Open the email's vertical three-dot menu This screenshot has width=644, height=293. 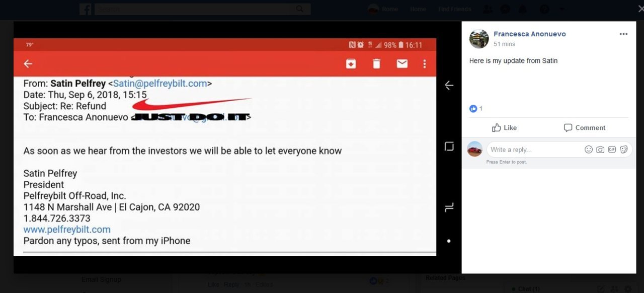click(425, 63)
